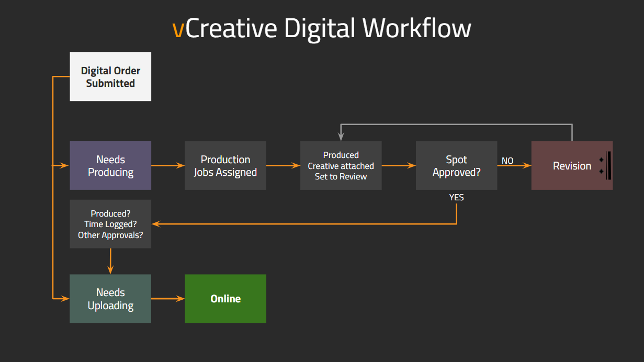Click the YES label under Spot Approved?

[456, 198]
